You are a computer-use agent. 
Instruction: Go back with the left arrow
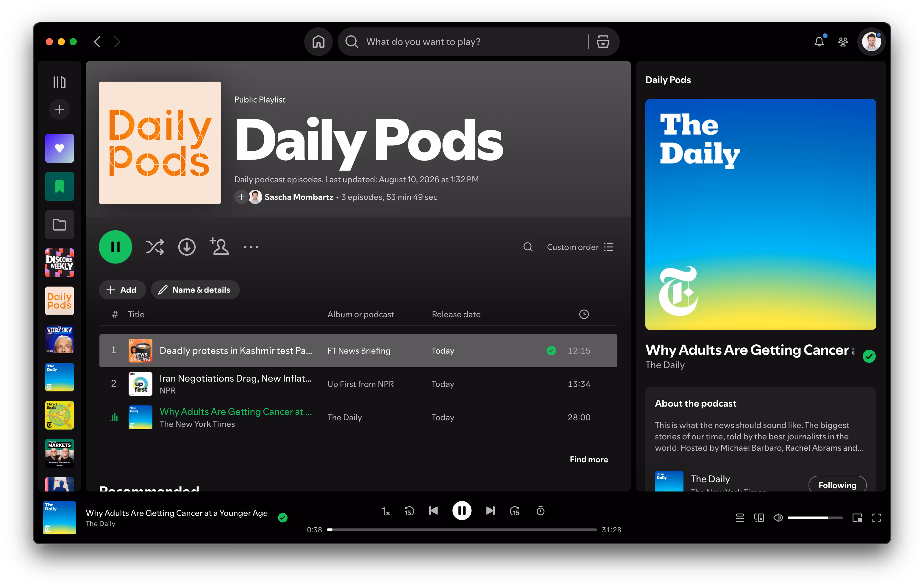97,41
